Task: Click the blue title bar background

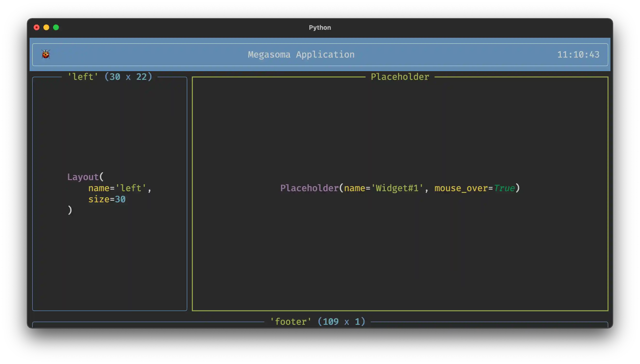Action: point(175,54)
